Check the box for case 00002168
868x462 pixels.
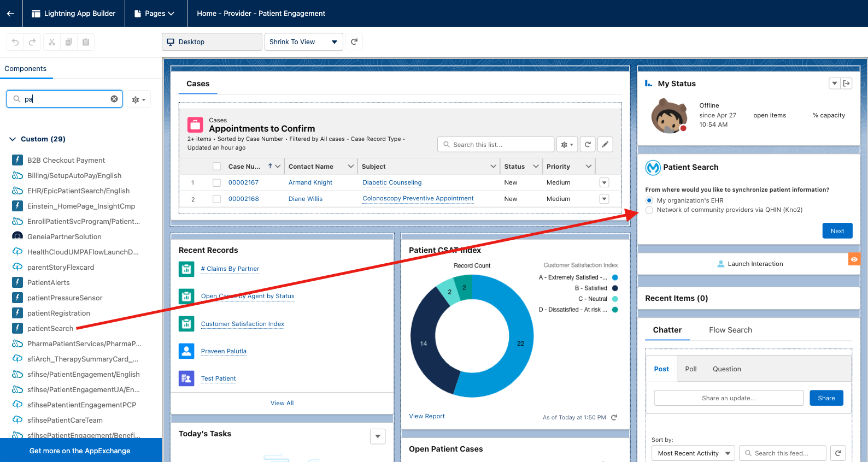pos(217,199)
